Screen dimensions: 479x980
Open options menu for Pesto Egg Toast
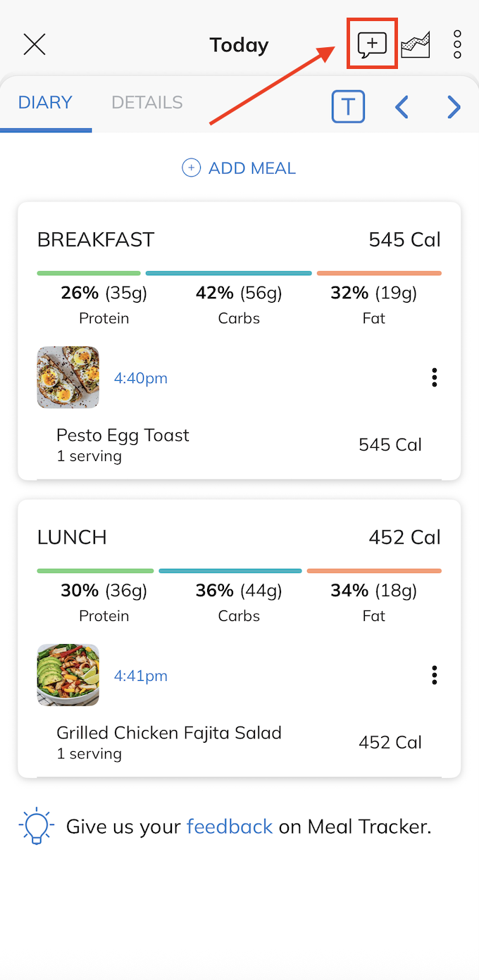[x=434, y=378]
